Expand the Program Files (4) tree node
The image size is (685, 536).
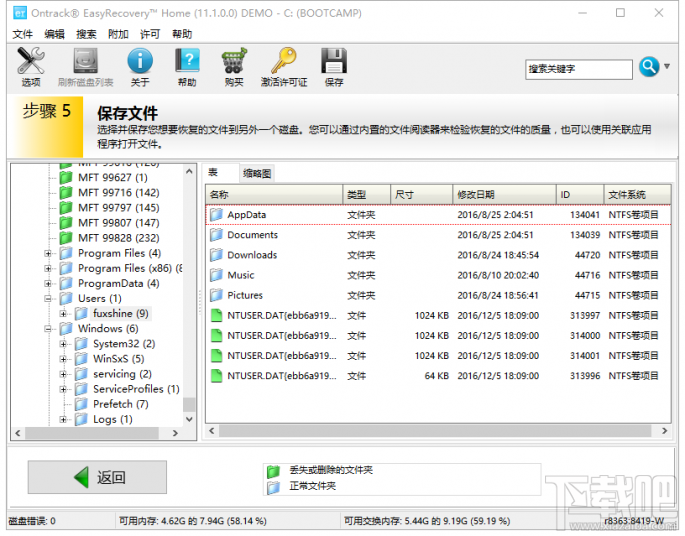click(x=48, y=253)
